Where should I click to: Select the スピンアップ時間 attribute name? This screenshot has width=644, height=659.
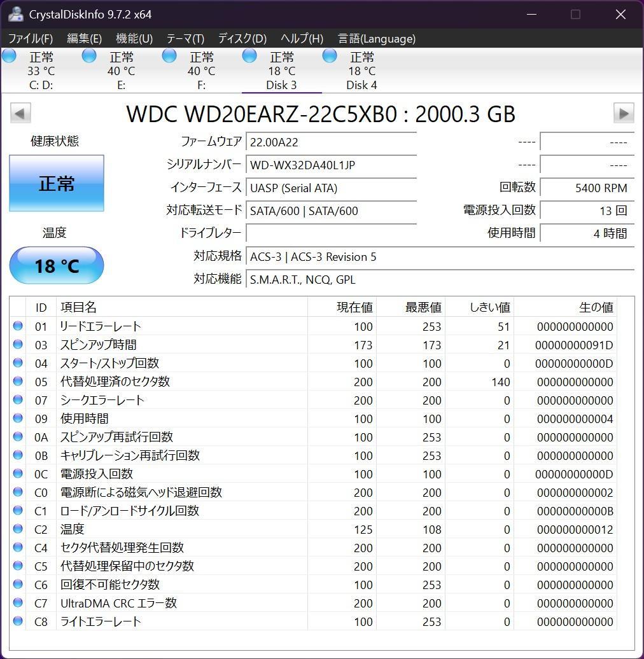pyautogui.click(x=99, y=345)
